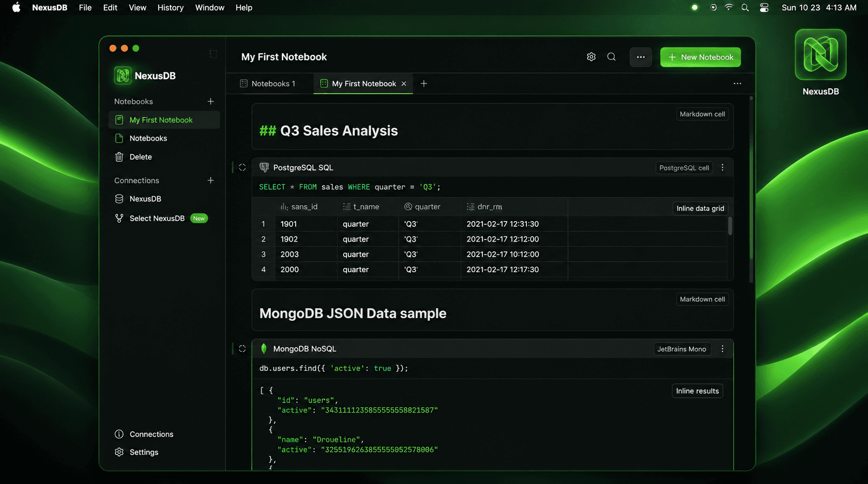Select row number 2 in data grid
Screen dimensions: 868x484
[x=263, y=239]
